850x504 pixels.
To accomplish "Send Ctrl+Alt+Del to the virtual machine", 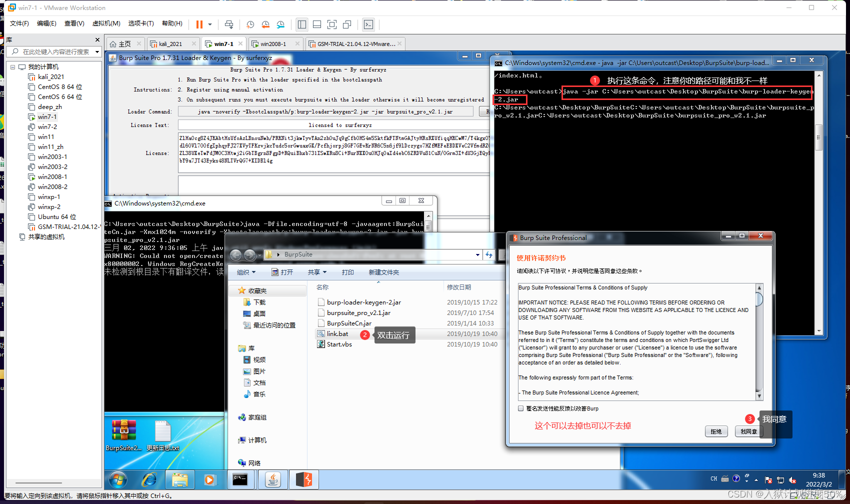I will [x=229, y=24].
